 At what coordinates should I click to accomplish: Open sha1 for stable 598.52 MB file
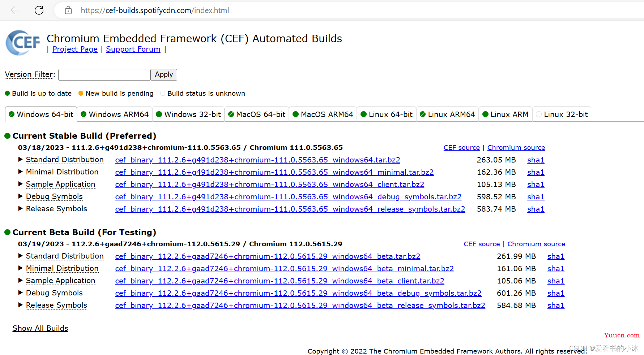536,197
